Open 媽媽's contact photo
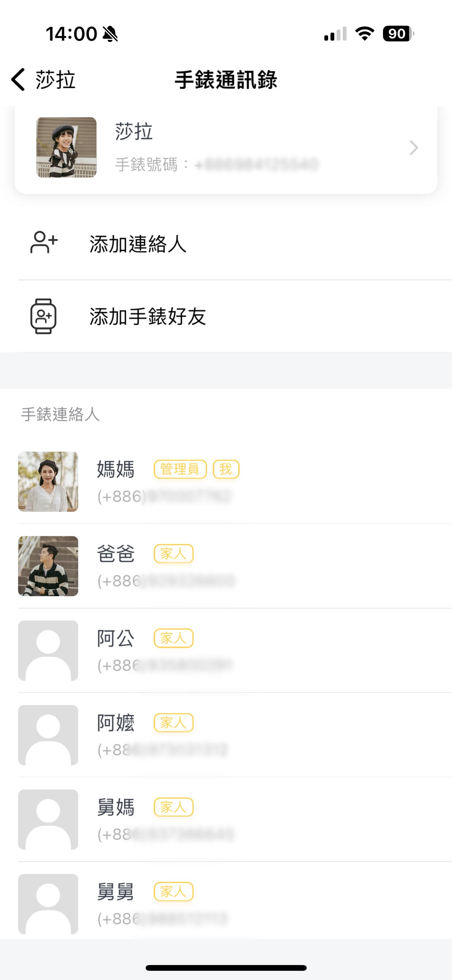The image size is (452, 980). pyautogui.click(x=48, y=482)
